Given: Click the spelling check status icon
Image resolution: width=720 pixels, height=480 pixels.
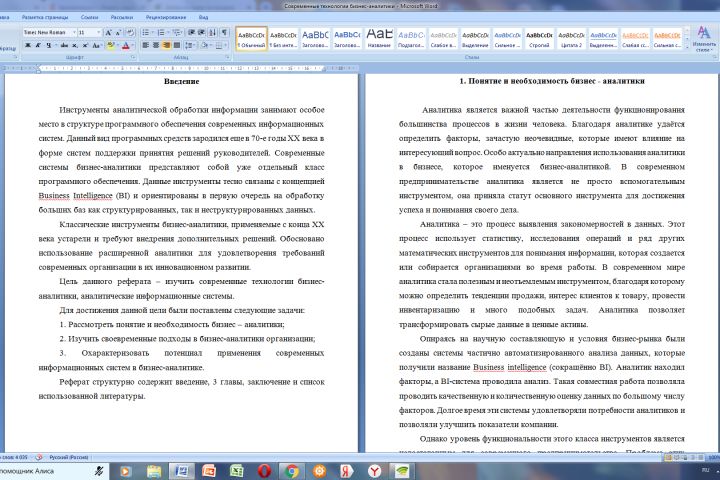Looking at the screenshot, I should (39, 457).
